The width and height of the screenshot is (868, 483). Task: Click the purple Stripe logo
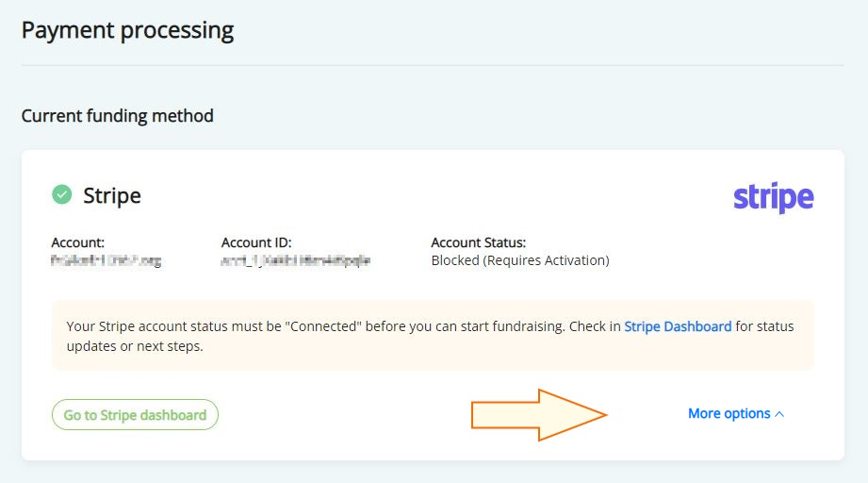774,197
